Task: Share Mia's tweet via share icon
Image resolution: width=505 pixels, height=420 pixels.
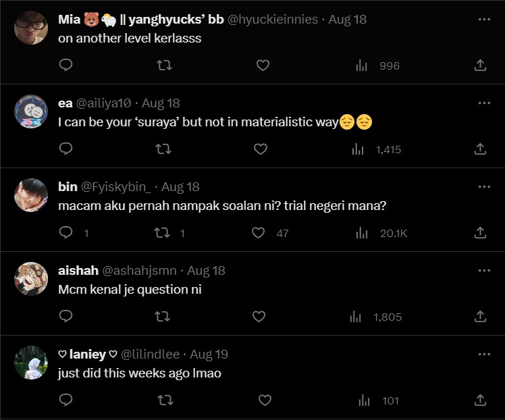Action: click(x=480, y=65)
